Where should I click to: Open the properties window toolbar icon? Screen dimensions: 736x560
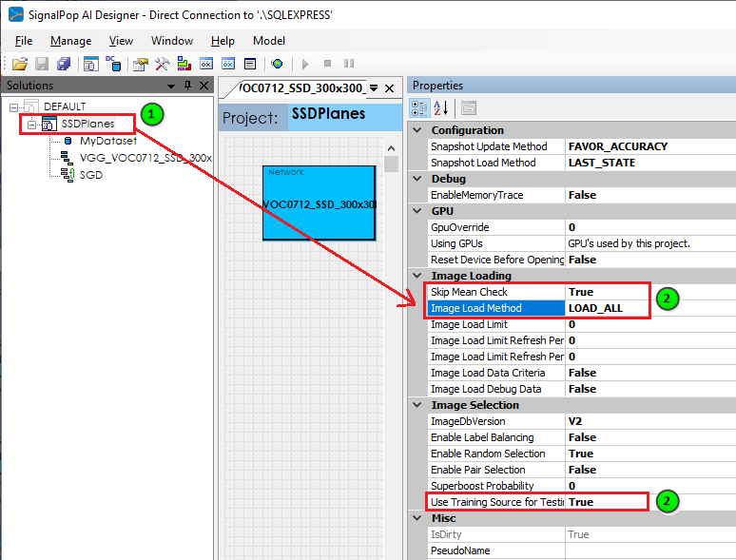point(141,64)
